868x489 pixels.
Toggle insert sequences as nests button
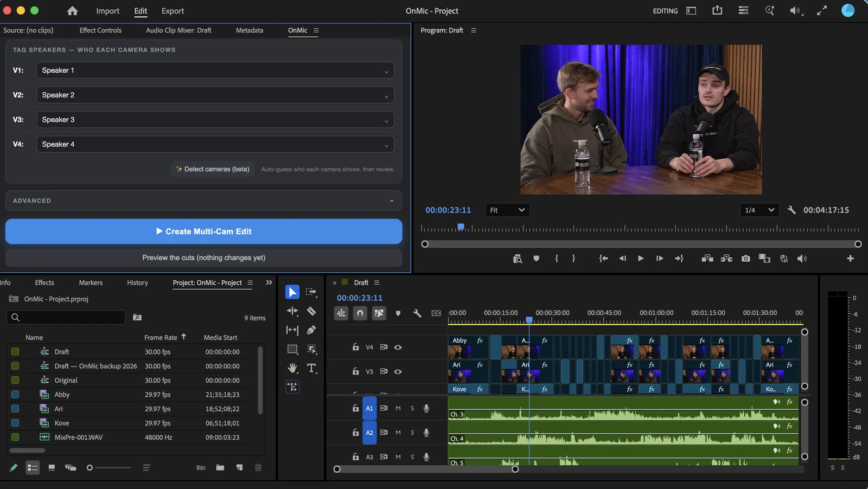(x=341, y=313)
